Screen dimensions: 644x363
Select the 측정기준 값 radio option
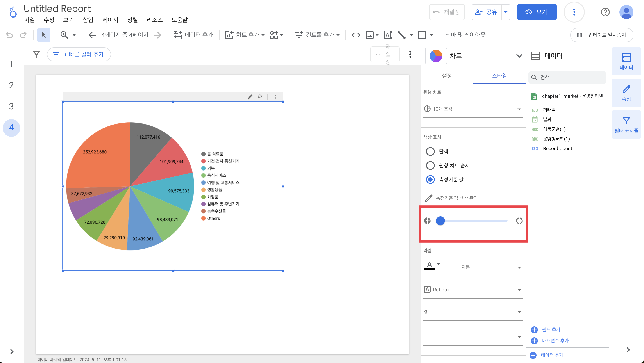coord(430,179)
